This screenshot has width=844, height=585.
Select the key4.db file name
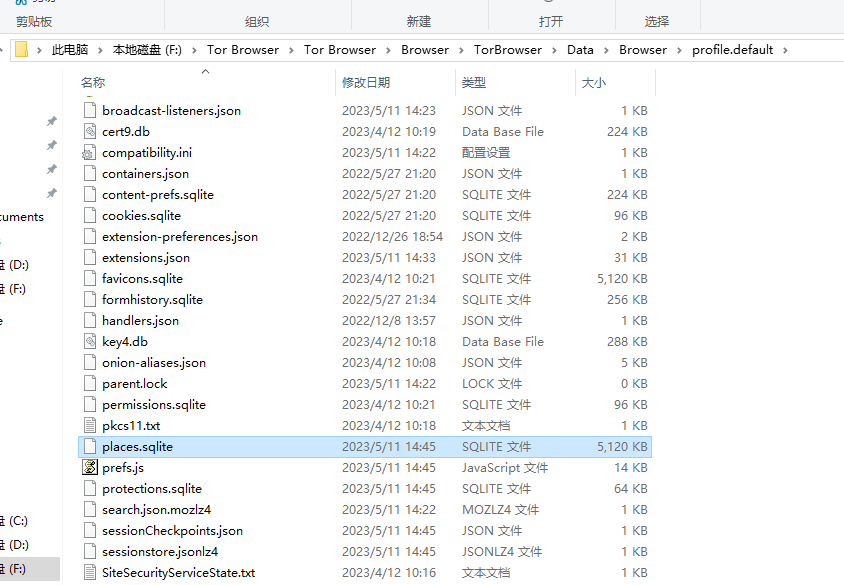click(x=125, y=342)
